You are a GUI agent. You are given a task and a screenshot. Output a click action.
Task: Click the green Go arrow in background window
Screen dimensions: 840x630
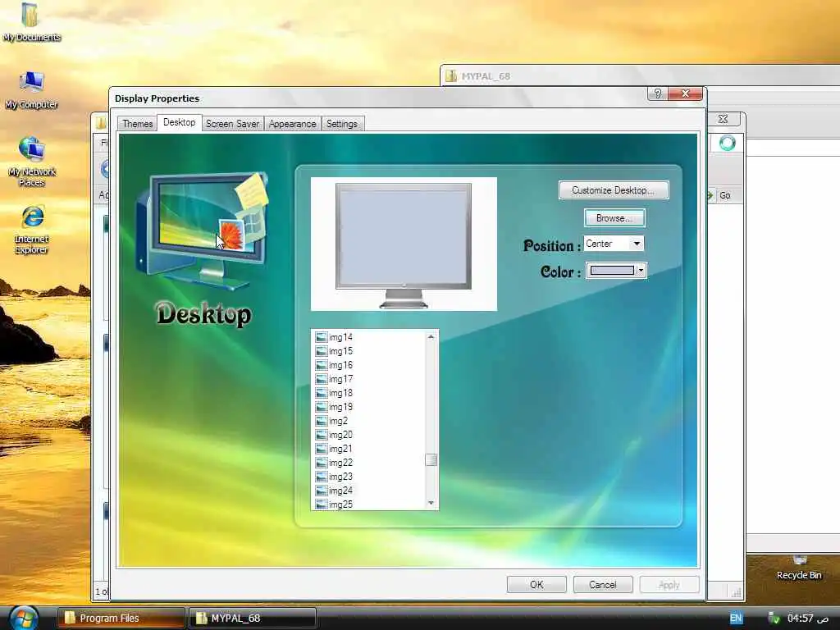coord(710,195)
